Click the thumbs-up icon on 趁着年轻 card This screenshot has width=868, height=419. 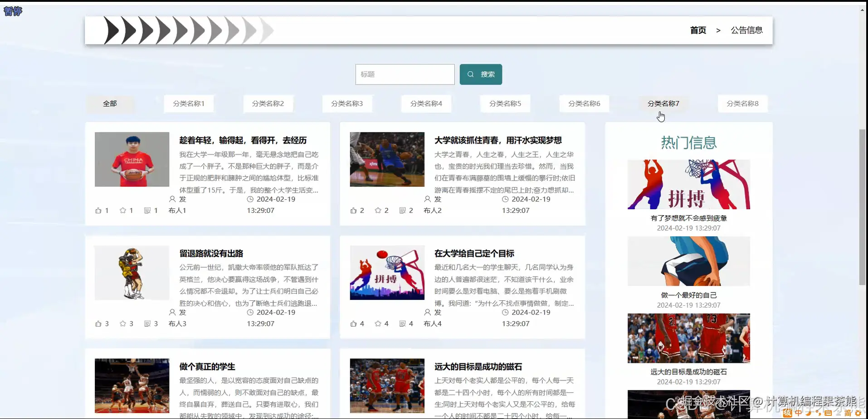(x=98, y=211)
